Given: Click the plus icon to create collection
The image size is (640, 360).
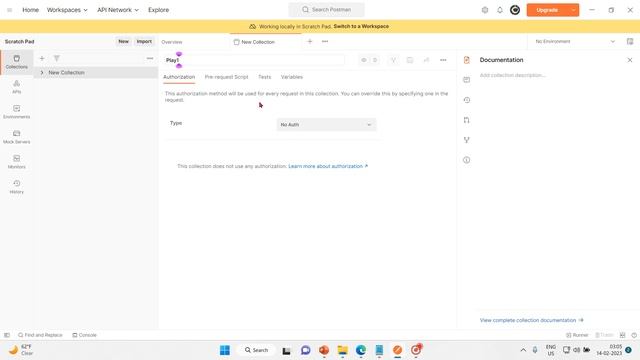Looking at the screenshot, I should click(x=42, y=58).
